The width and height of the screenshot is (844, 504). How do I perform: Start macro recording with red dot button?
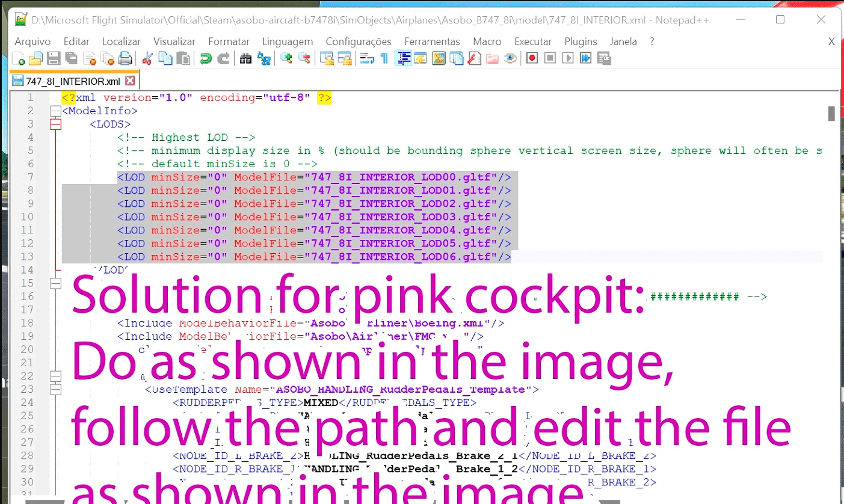click(x=532, y=58)
